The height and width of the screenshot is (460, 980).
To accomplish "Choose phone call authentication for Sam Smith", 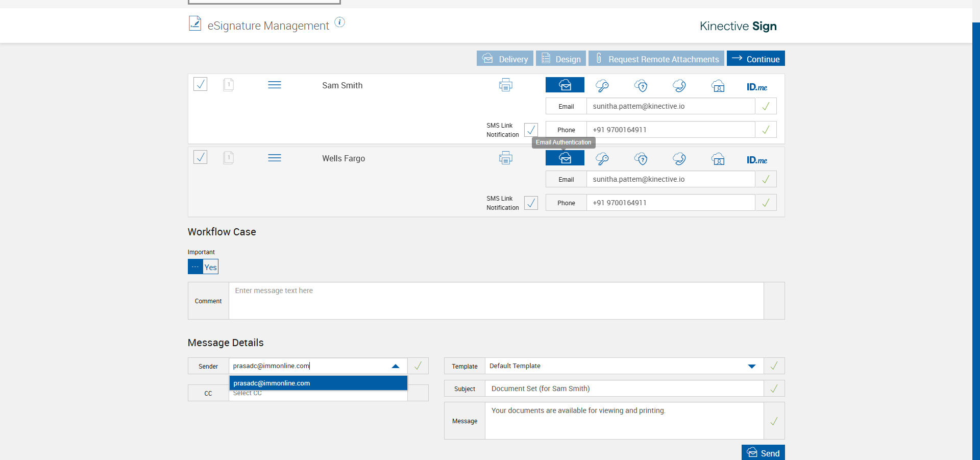I will tap(679, 86).
